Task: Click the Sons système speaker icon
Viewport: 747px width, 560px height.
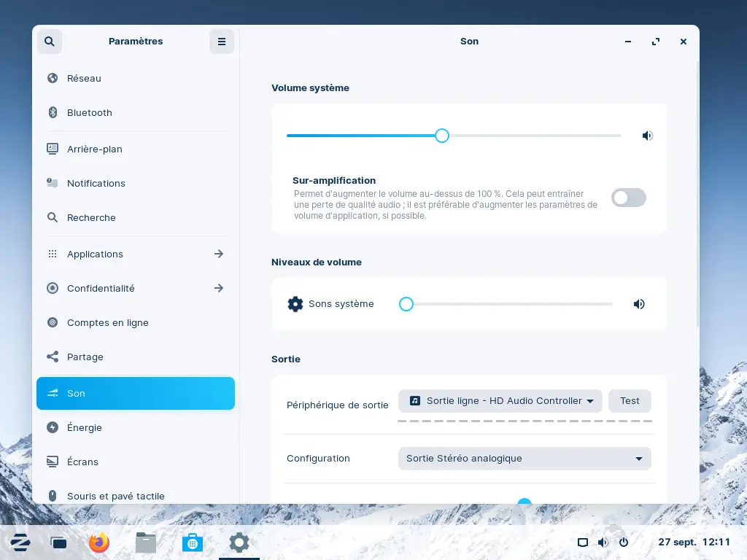Action: point(639,304)
